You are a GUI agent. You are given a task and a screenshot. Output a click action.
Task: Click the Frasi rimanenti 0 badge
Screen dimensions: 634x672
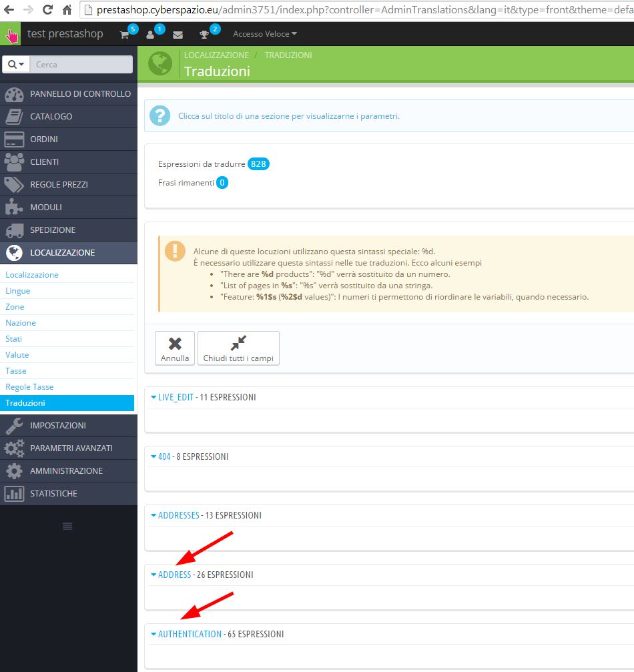click(222, 183)
